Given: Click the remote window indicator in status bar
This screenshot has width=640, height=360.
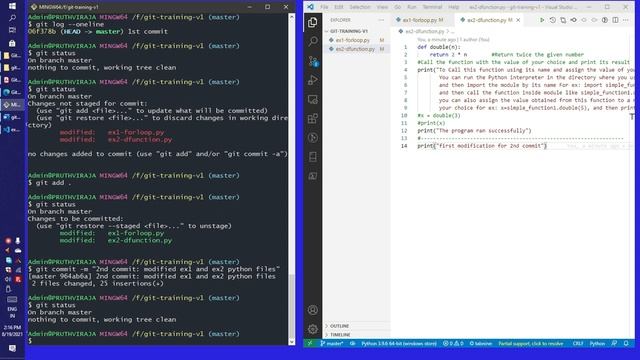Looking at the screenshot, I should (310, 344).
